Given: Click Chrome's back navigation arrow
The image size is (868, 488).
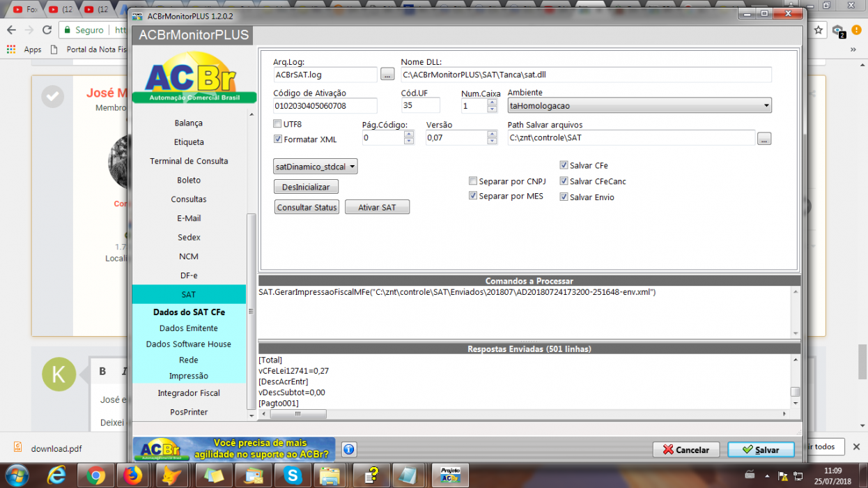Looking at the screenshot, I should [x=11, y=30].
